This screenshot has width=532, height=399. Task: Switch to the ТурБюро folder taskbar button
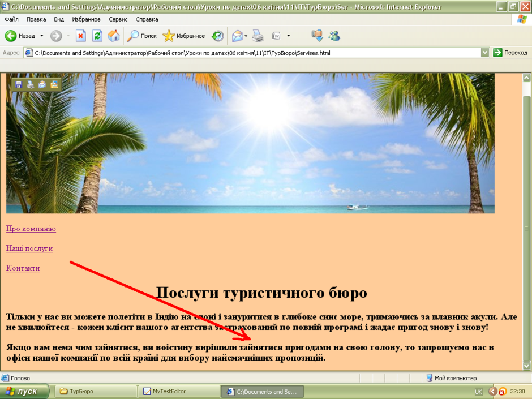coord(96,392)
